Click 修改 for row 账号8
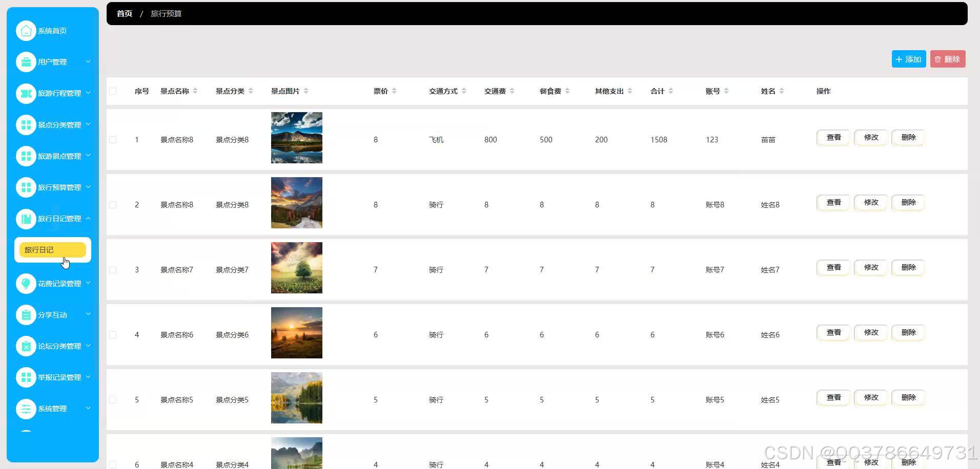This screenshot has height=469, width=980. click(x=871, y=203)
